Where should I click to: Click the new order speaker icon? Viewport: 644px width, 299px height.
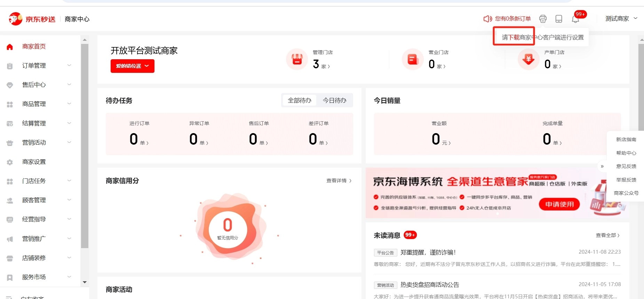pos(487,19)
